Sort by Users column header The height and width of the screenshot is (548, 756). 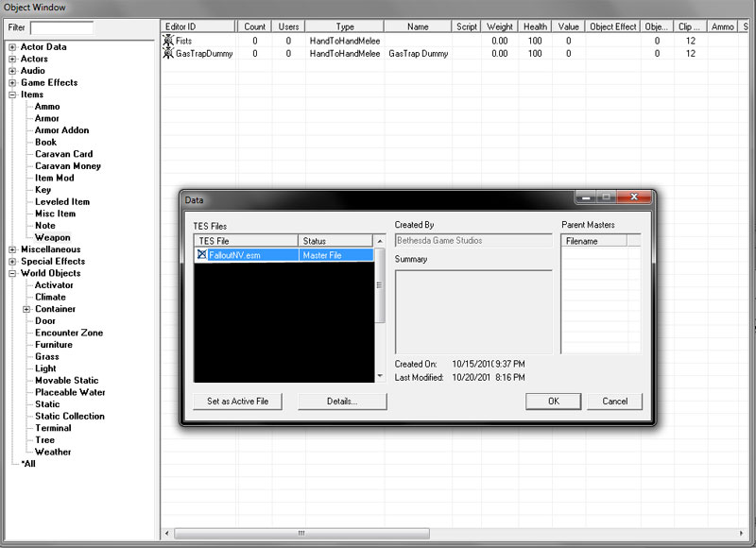[288, 26]
